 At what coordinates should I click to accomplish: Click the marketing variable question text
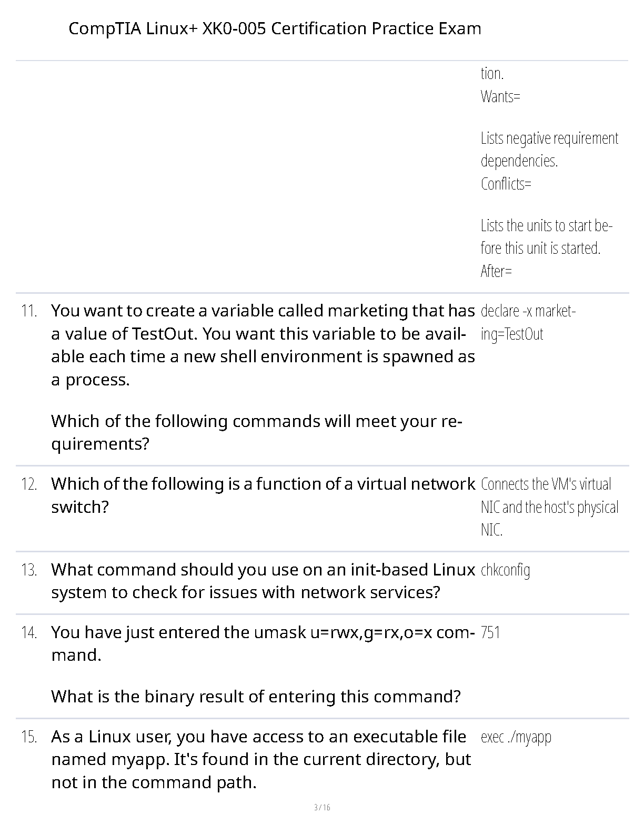coord(262,345)
